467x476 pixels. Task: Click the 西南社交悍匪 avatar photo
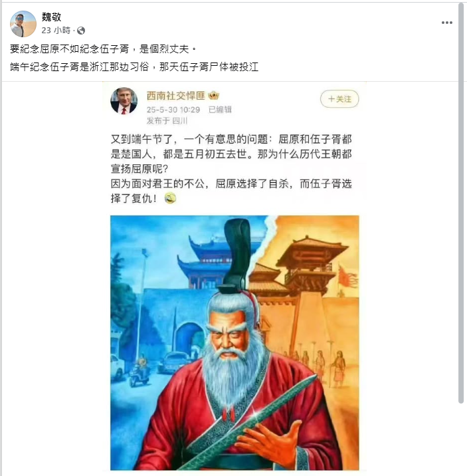[124, 101]
